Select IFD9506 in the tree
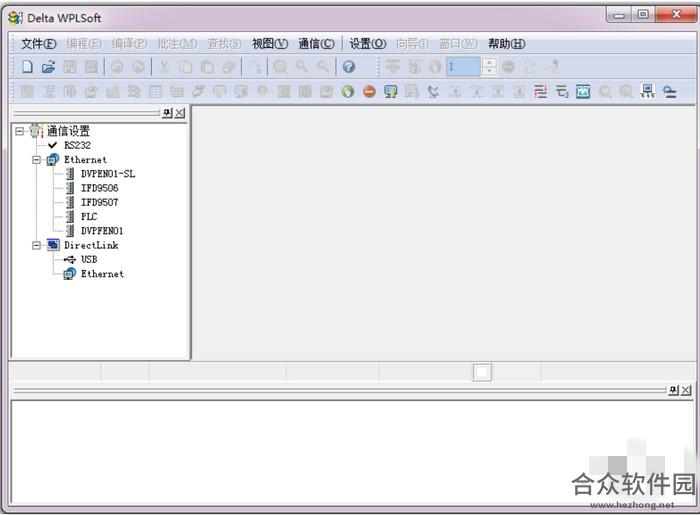The width and height of the screenshot is (700, 515). 100,188
